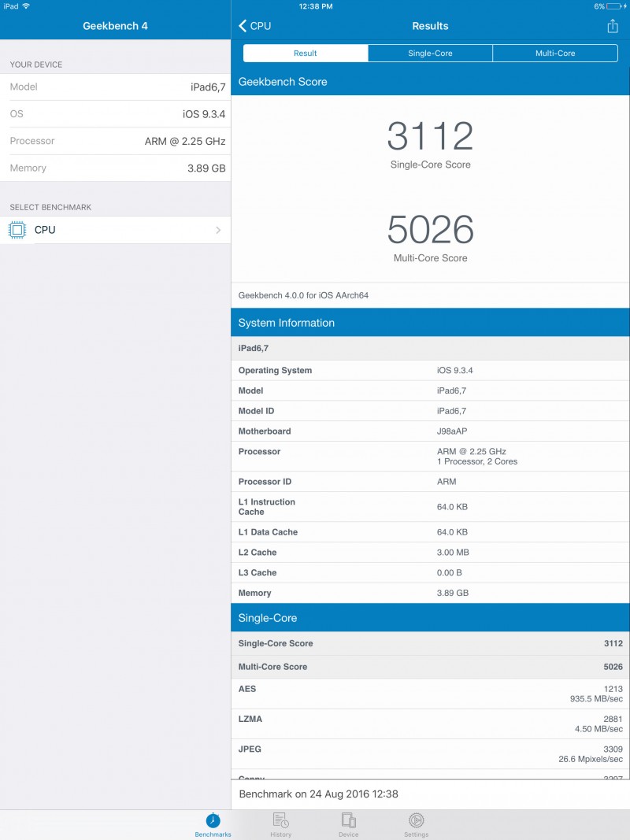
Task: Switch to the Result segment tab
Action: coord(306,53)
